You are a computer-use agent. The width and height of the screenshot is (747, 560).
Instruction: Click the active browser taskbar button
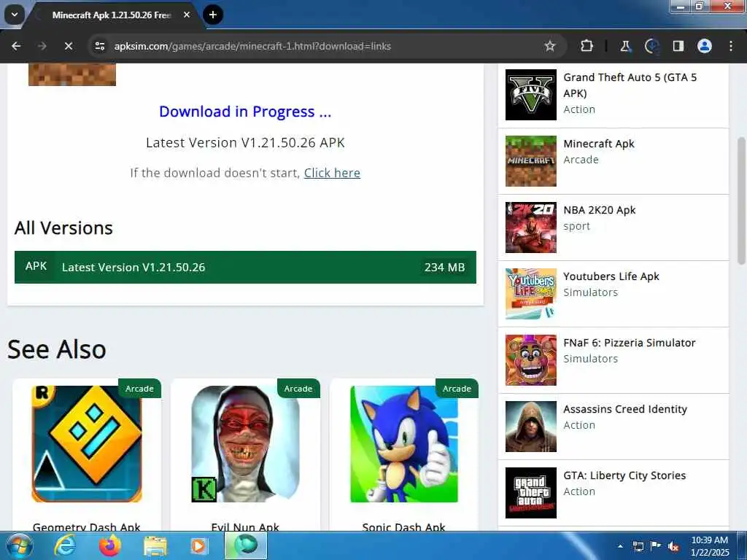[x=246, y=545]
